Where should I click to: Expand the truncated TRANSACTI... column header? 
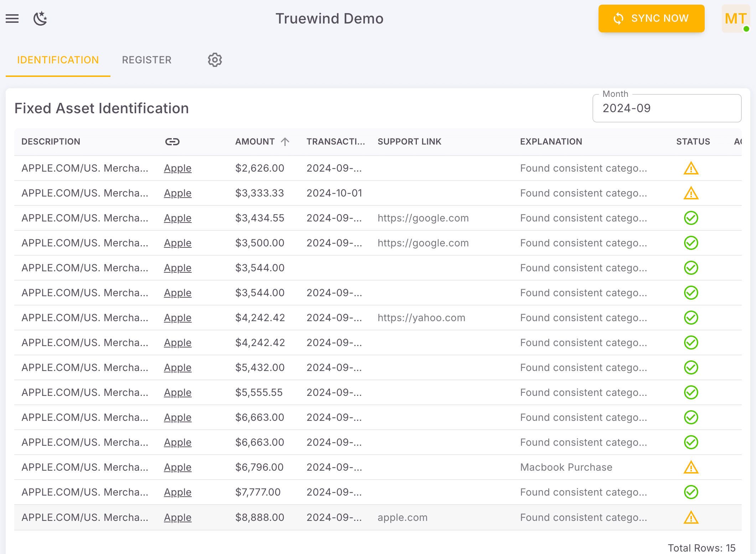(x=335, y=141)
